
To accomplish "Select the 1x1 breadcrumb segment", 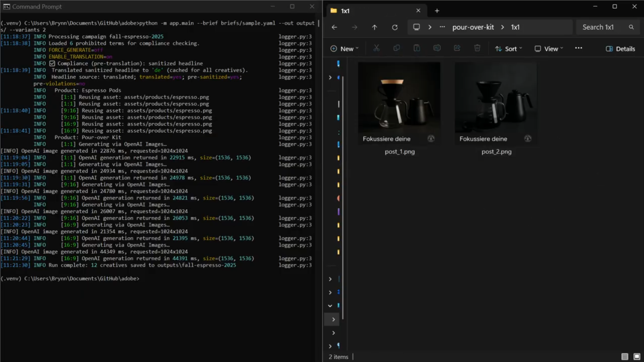I will pos(515,27).
